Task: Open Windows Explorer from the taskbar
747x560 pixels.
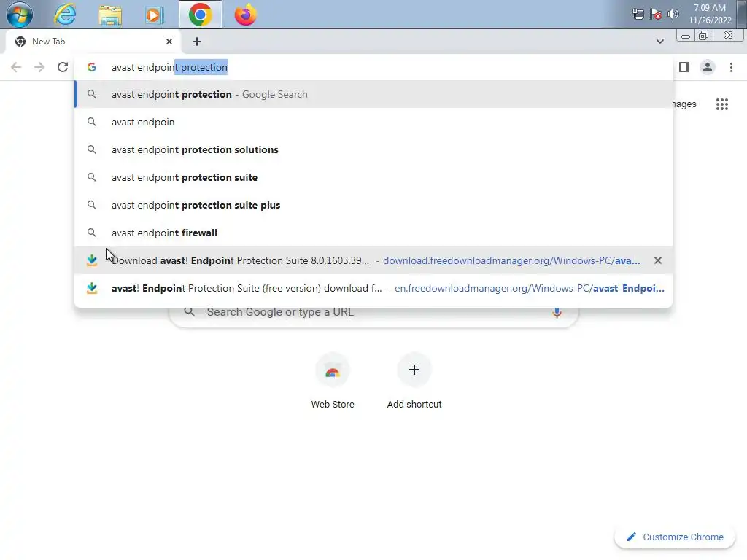Action: tap(110, 15)
